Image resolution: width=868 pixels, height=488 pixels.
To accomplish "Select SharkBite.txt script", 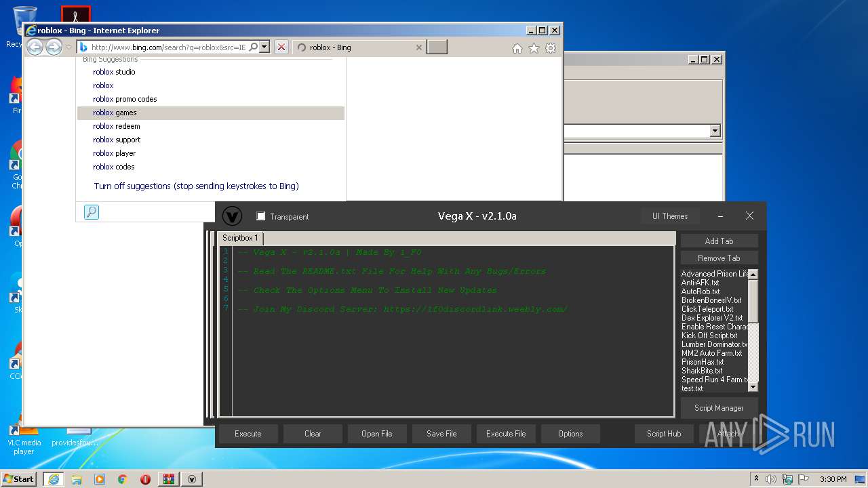I will [x=702, y=371].
